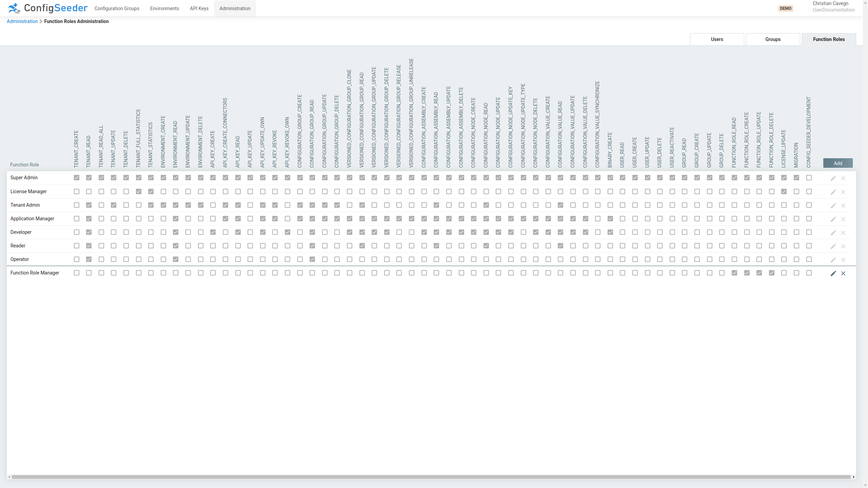The image size is (868, 488).
Task: Edit the Developer role
Action: coord(833,232)
